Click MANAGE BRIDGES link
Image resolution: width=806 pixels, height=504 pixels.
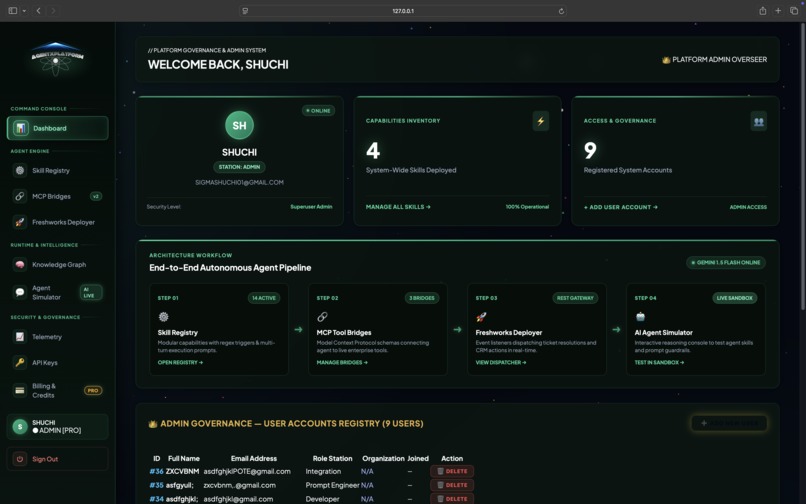pyautogui.click(x=342, y=363)
